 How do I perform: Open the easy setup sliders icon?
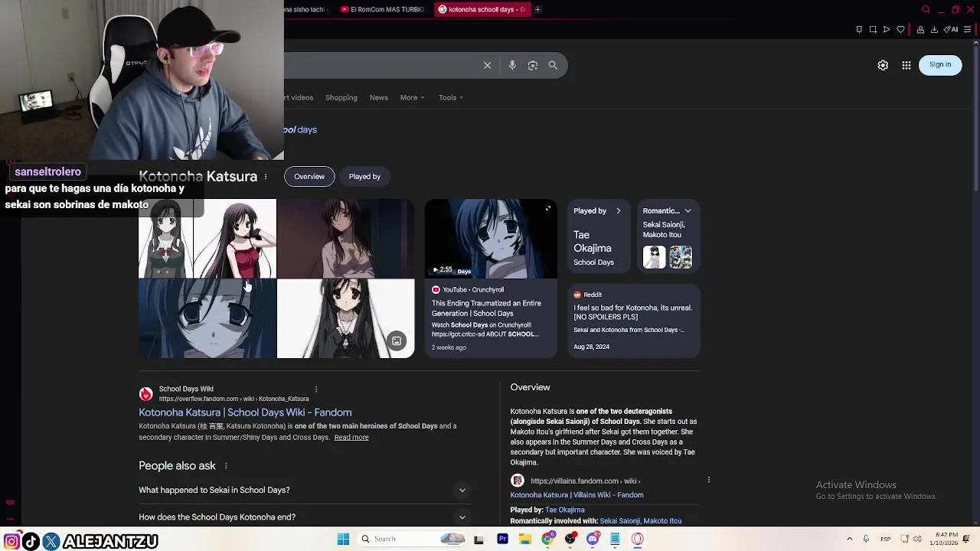[x=968, y=29]
